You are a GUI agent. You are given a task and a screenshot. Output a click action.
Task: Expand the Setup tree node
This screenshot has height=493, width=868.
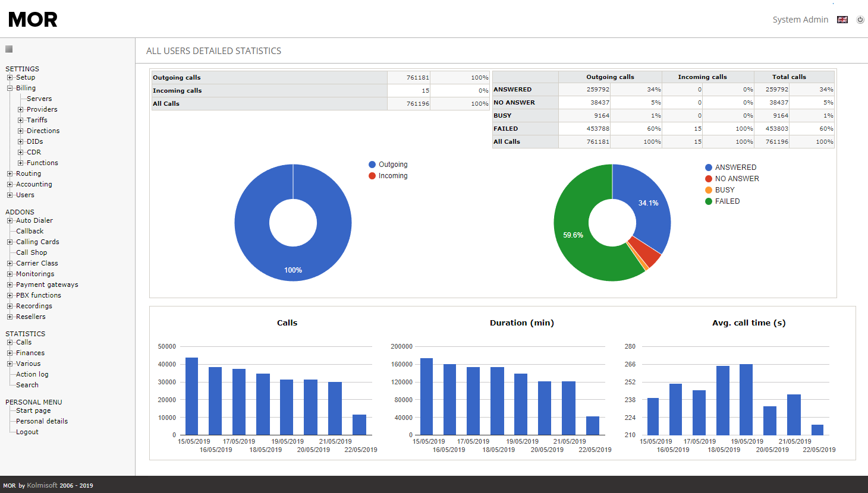[x=10, y=77]
